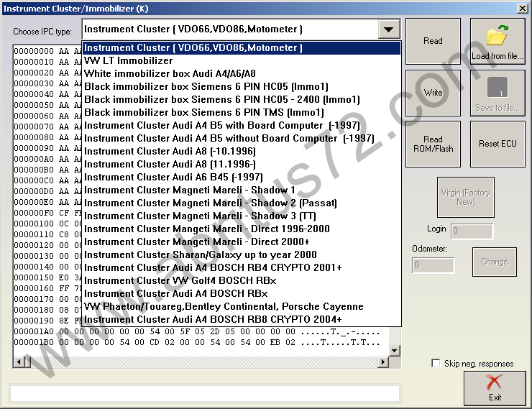
Task: Click the Save to file disk icon
Action: [497, 88]
